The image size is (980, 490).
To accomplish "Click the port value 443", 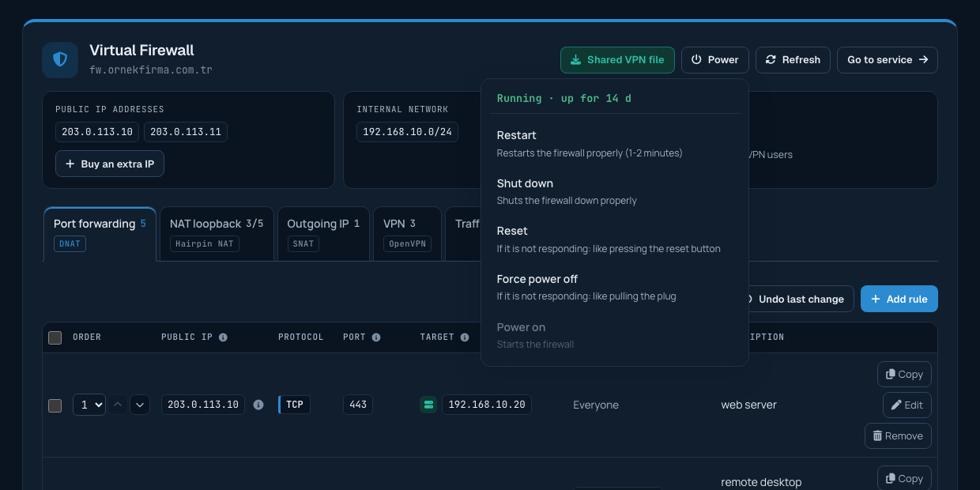I will pyautogui.click(x=358, y=405).
